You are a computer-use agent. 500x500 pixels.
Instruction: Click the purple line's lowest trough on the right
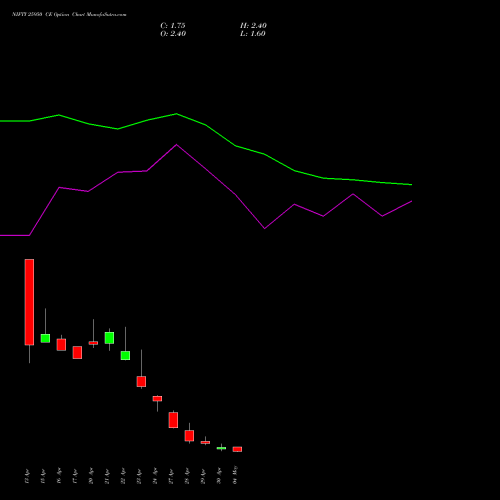pyautogui.click(x=265, y=229)
